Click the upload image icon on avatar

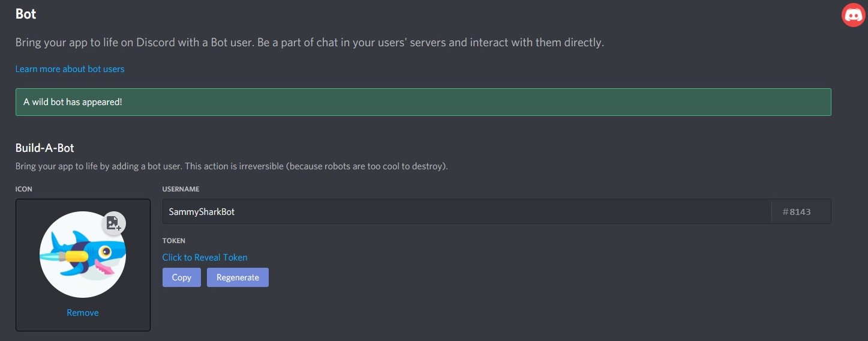pos(113,223)
